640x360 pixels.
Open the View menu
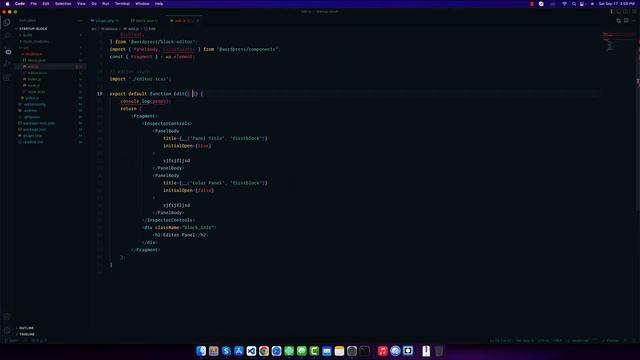(81, 4)
